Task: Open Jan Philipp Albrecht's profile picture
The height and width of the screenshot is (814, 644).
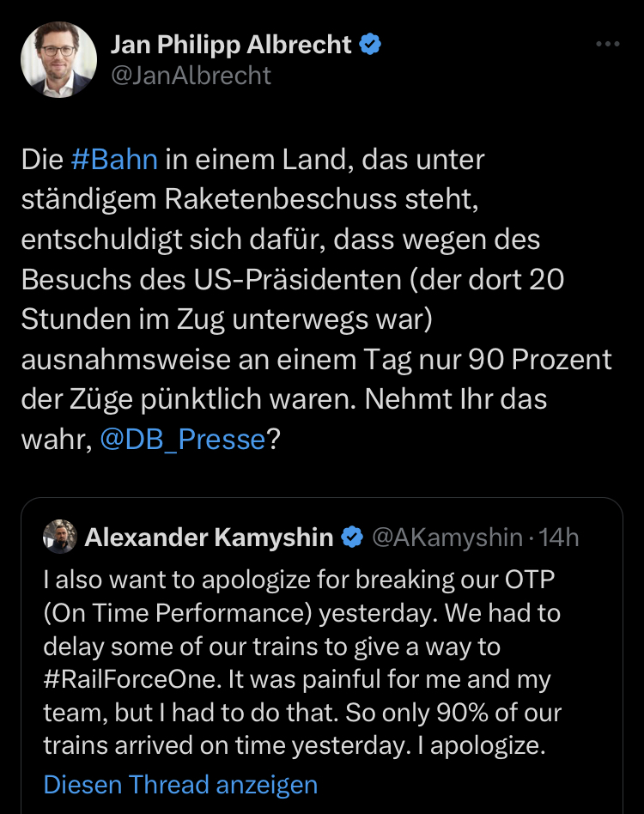Action: click(58, 59)
